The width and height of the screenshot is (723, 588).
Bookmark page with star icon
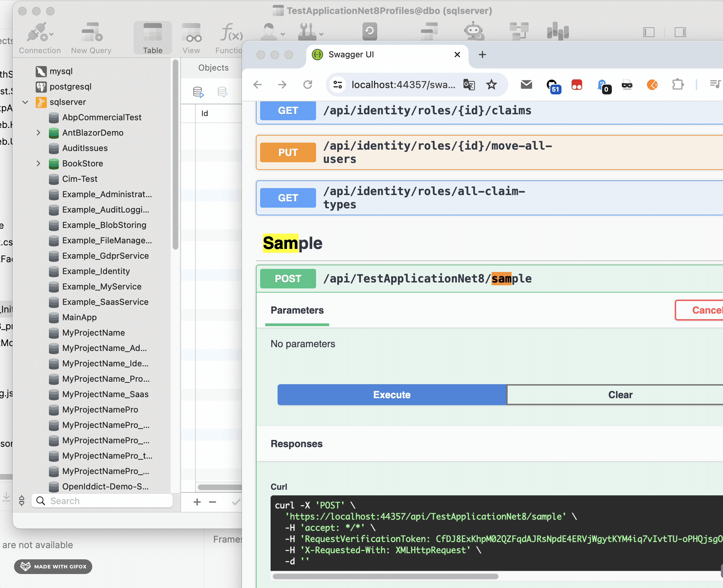(x=492, y=85)
